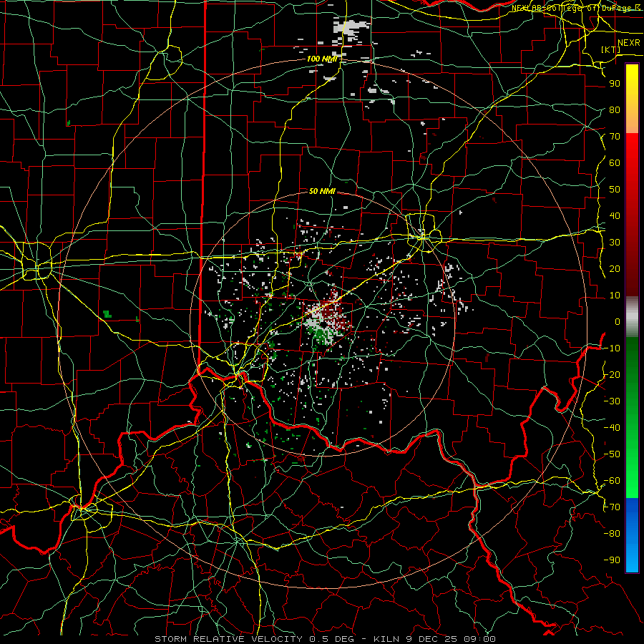Click the positive "40" colorbar label
Image resolution: width=644 pixels, height=644 pixels.
pos(615,215)
